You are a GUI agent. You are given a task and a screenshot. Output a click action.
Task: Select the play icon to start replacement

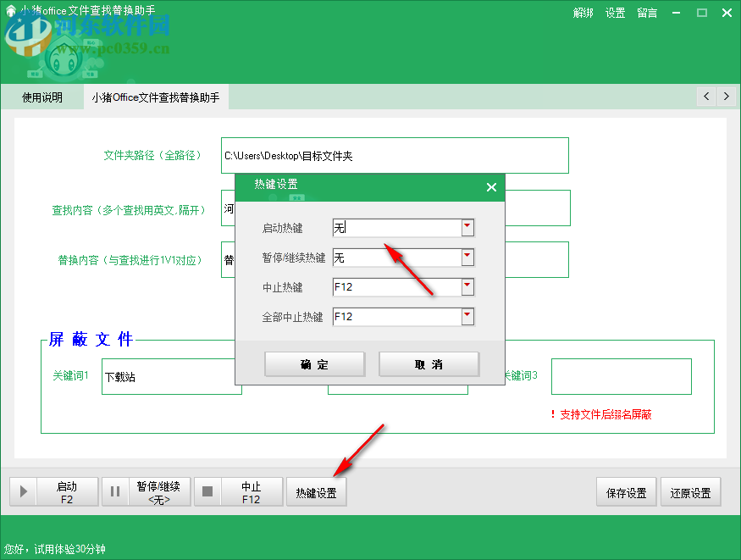23,491
